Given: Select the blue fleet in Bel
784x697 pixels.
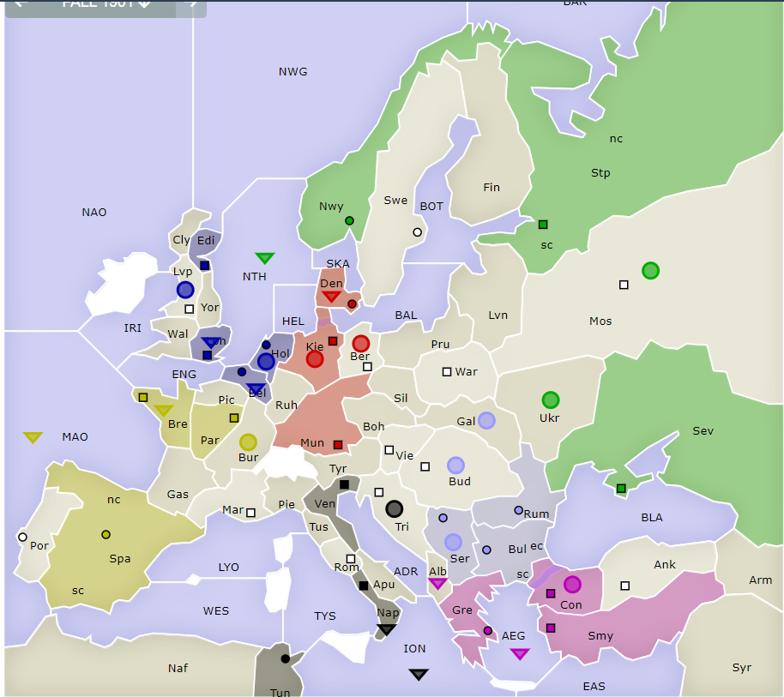Looking at the screenshot, I should (x=256, y=389).
